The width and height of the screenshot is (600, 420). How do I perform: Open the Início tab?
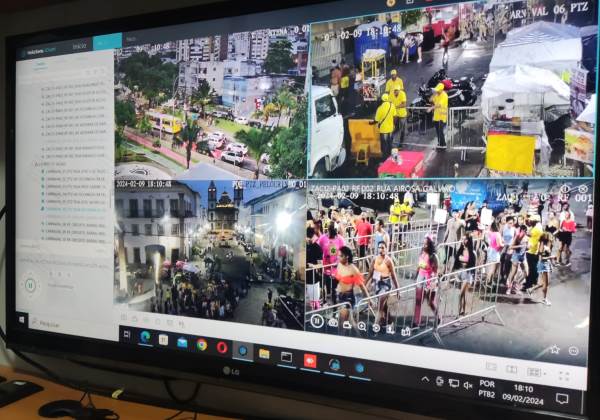point(79,46)
